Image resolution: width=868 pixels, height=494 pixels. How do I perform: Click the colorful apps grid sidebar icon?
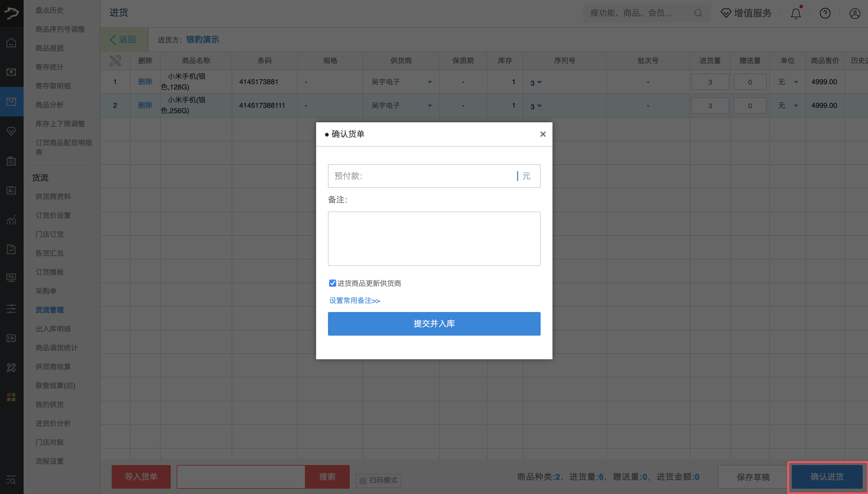(11, 397)
